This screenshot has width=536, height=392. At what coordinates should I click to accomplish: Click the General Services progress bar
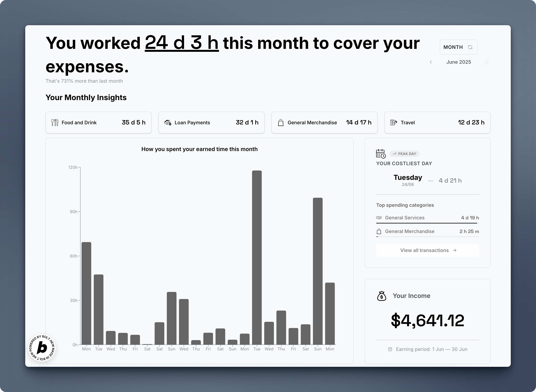click(x=427, y=223)
